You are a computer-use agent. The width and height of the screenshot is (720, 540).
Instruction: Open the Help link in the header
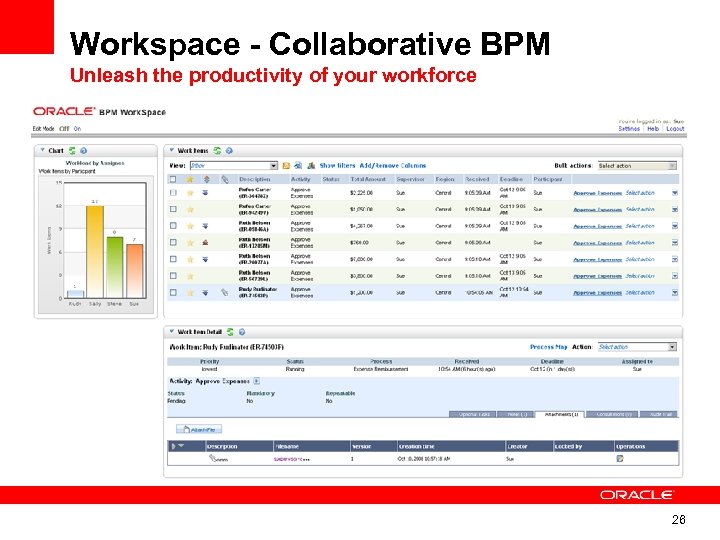[653, 129]
